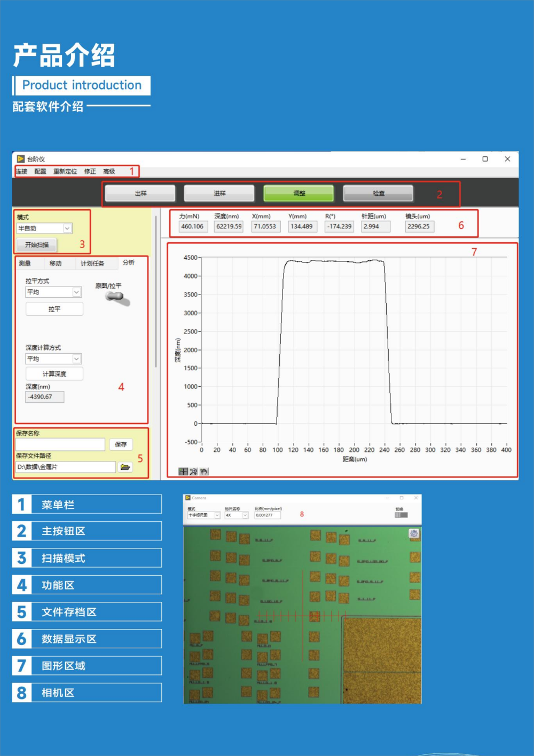Click the folder browse icon for save path

click(x=125, y=467)
